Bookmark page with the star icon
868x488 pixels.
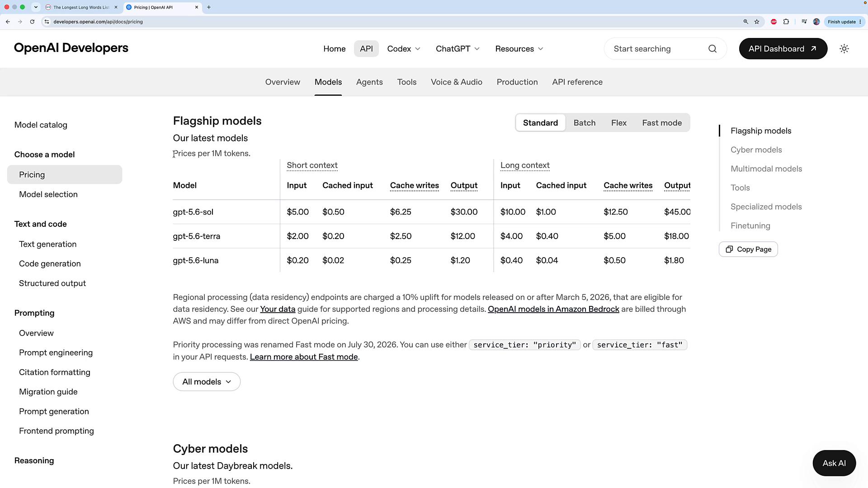point(757,22)
